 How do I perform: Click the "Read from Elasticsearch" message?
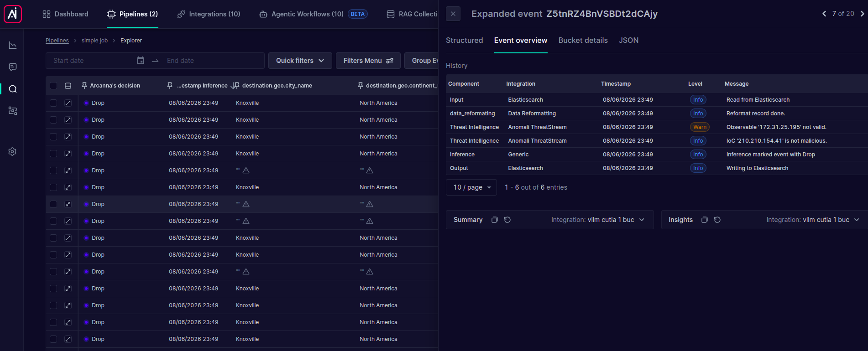point(758,100)
